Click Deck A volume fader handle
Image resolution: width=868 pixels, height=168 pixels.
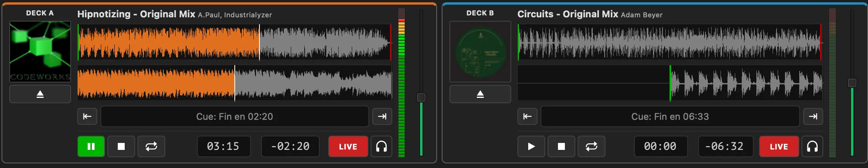click(421, 97)
